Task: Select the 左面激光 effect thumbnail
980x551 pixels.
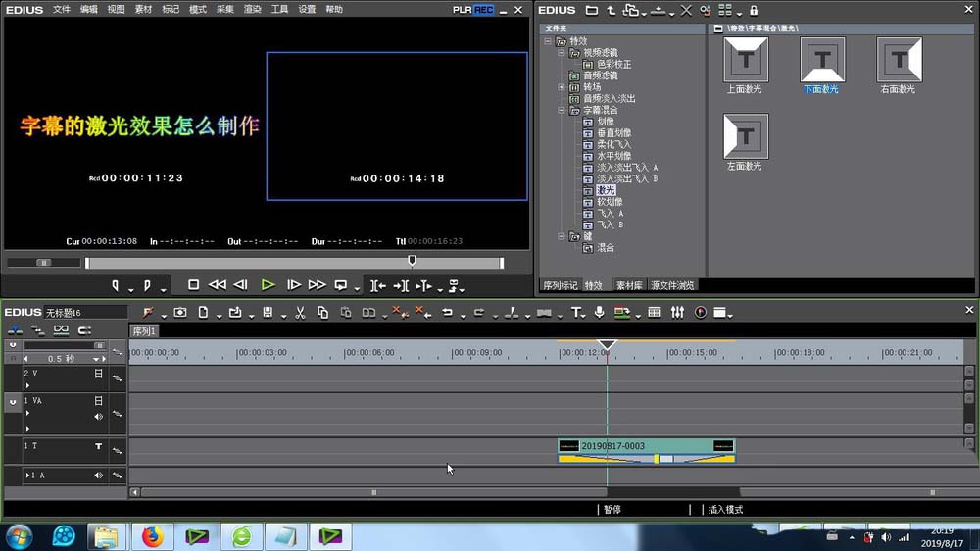Action: coord(746,136)
